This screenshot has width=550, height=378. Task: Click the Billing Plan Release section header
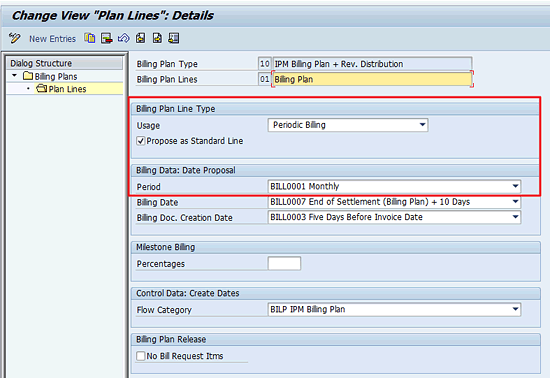click(x=171, y=339)
